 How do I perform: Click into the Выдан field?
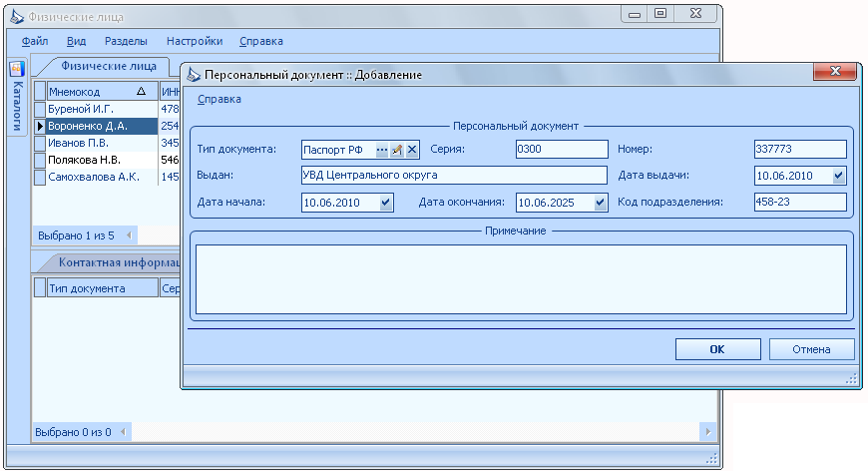coord(454,175)
